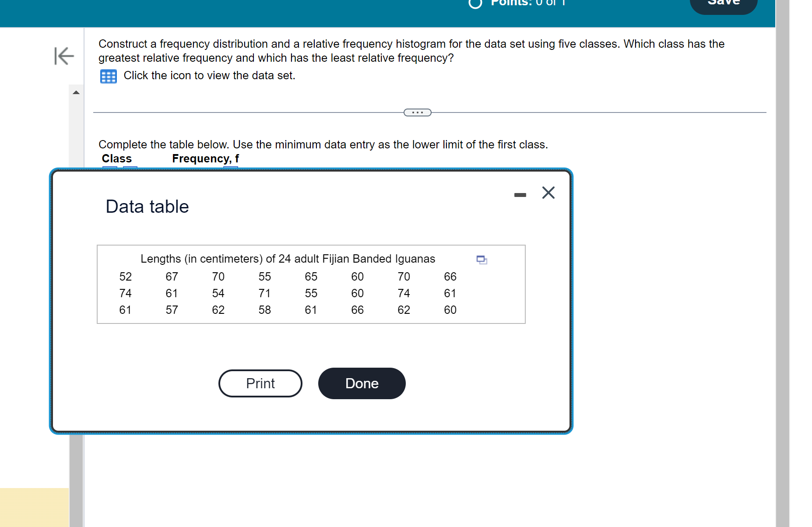Click the pop-out icon beside the iguana data
The width and height of the screenshot is (812, 527).
click(481, 260)
